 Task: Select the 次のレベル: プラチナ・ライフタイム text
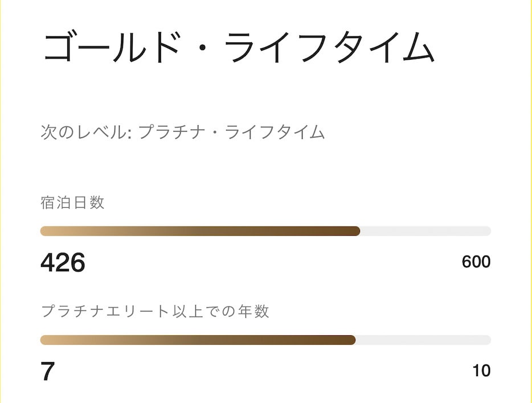pyautogui.click(x=183, y=132)
